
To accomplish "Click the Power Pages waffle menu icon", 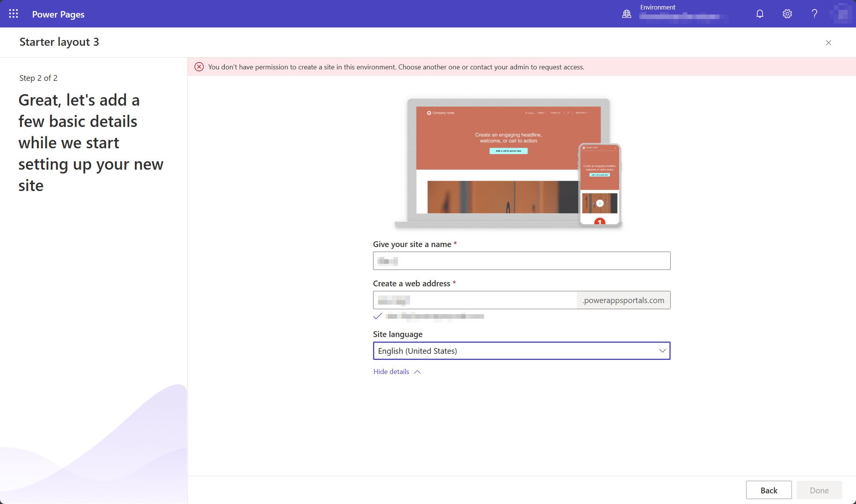I will click(14, 13).
